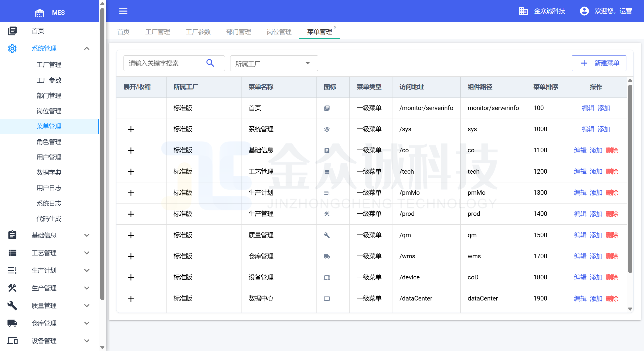Click the 仓库管理 truck icon in sidebar
The image size is (644, 351).
click(x=12, y=323)
